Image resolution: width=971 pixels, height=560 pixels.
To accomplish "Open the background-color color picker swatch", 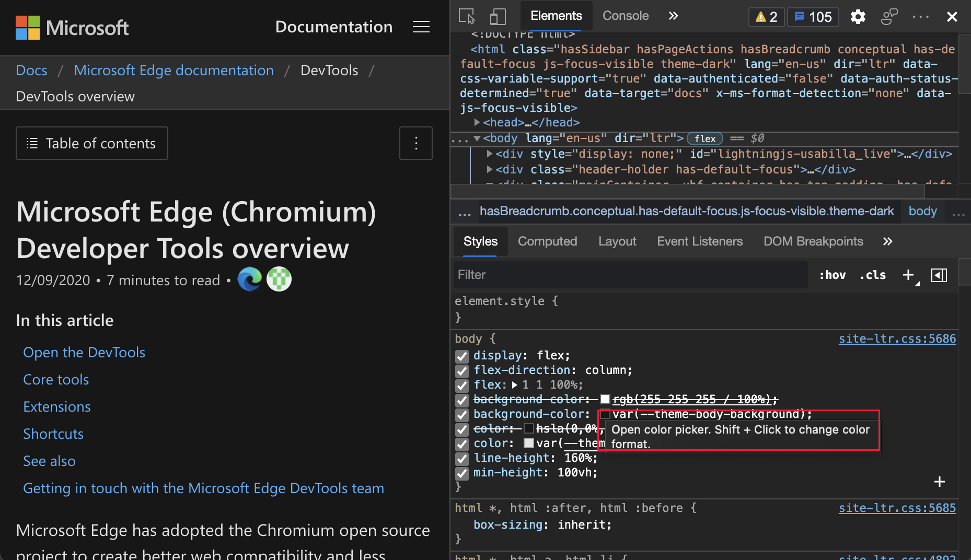I will (605, 414).
